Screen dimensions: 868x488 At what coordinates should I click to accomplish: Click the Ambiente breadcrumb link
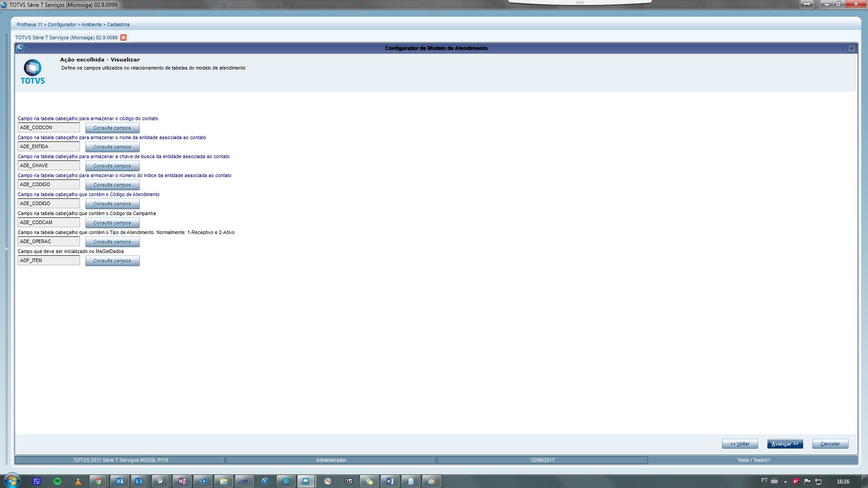coord(91,24)
